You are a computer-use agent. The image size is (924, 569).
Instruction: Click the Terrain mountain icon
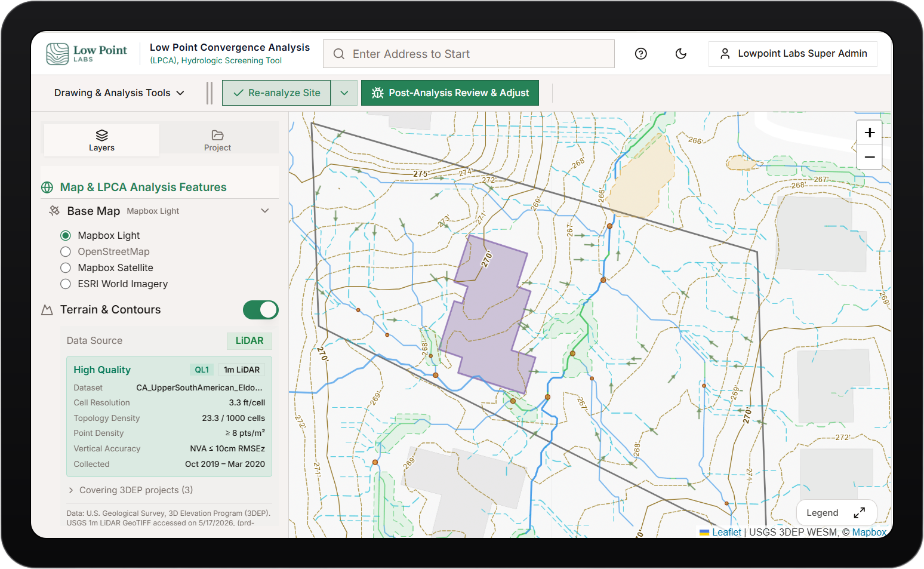[x=47, y=310]
